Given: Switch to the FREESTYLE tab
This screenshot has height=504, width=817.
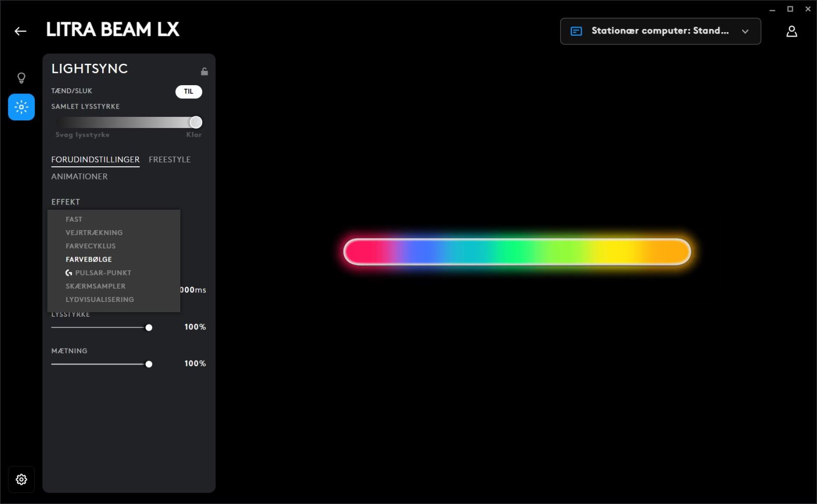Looking at the screenshot, I should 170,160.
